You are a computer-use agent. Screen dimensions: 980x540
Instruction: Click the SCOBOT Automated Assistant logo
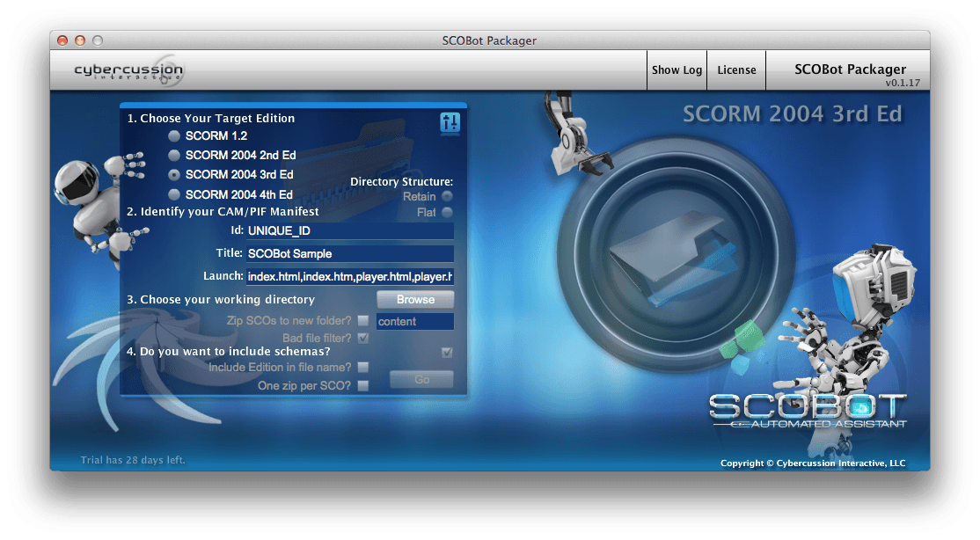click(x=808, y=412)
